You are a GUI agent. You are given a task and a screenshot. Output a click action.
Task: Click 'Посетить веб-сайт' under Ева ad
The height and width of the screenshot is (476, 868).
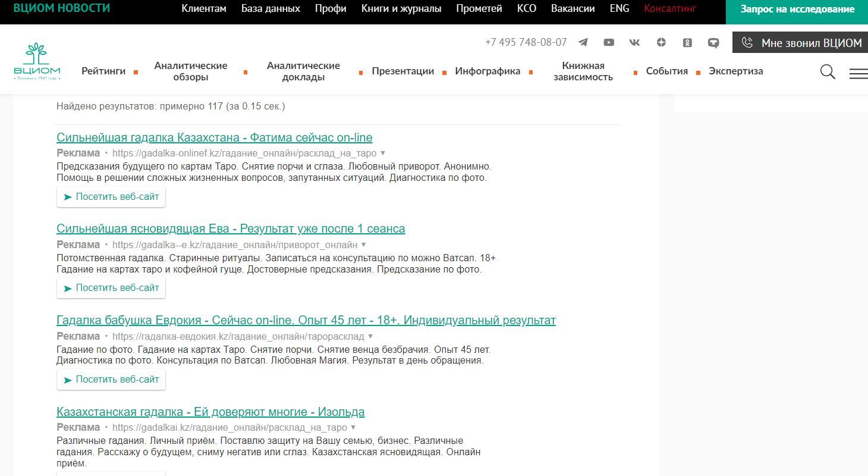(111, 288)
